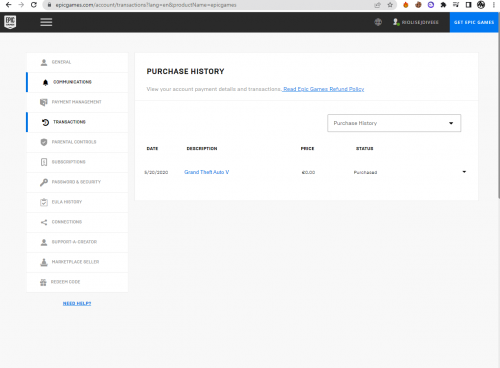Open the Purchase History dropdown
This screenshot has height=368, width=500.
(x=394, y=123)
